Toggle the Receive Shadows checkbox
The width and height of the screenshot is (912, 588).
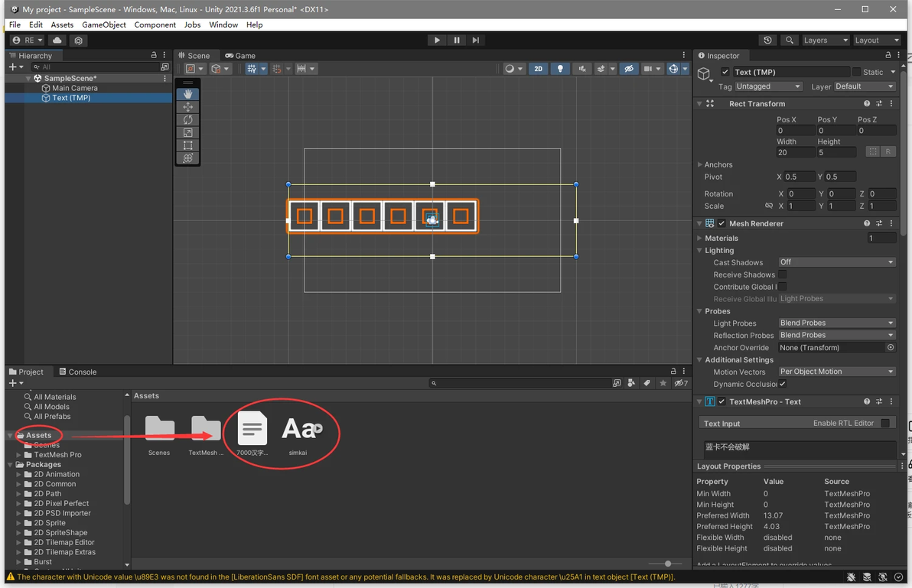(782, 275)
